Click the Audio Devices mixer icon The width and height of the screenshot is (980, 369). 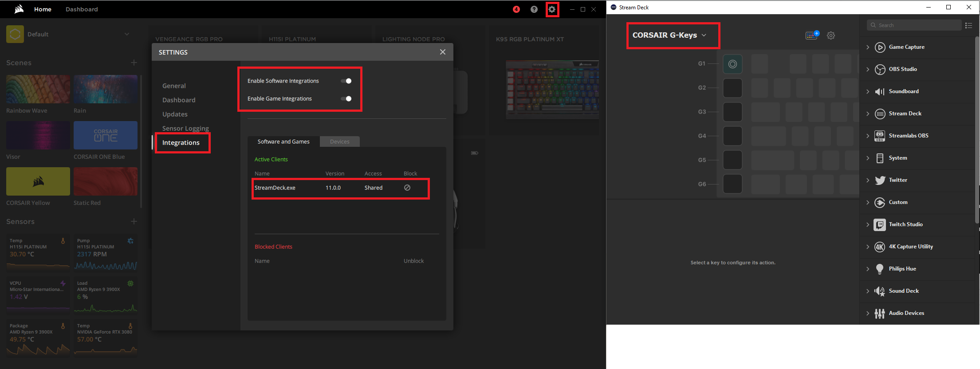(880, 314)
